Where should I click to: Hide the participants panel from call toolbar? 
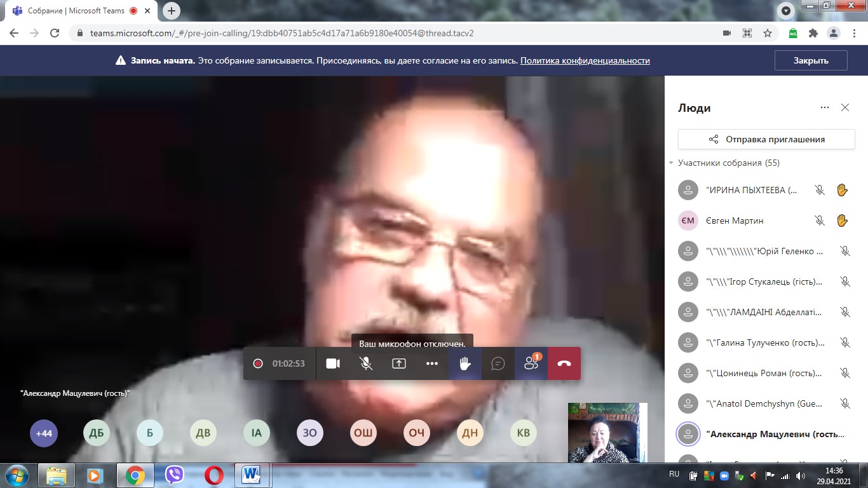531,363
